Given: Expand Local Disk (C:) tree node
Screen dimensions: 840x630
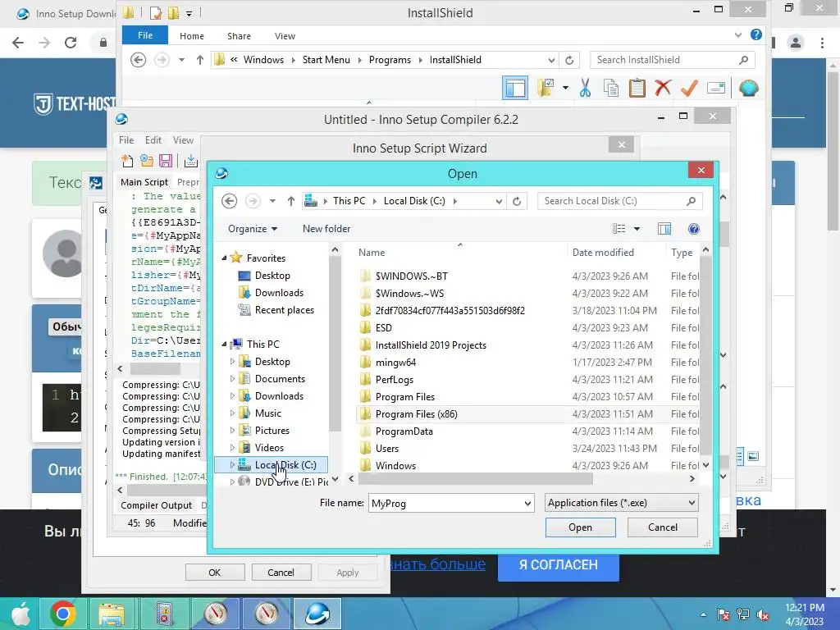Looking at the screenshot, I should (232, 464).
